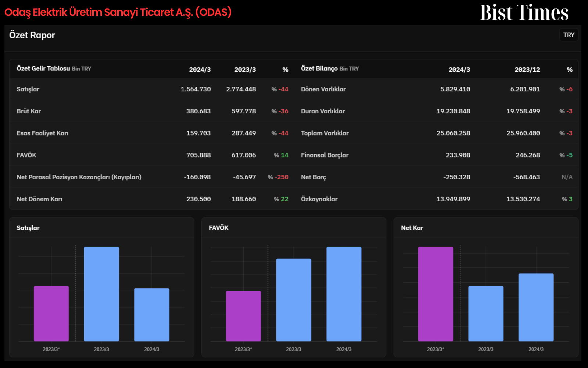Viewport: 588px width, 368px height.
Task: Click Satışlar value 1.564.730
Action: [196, 89]
